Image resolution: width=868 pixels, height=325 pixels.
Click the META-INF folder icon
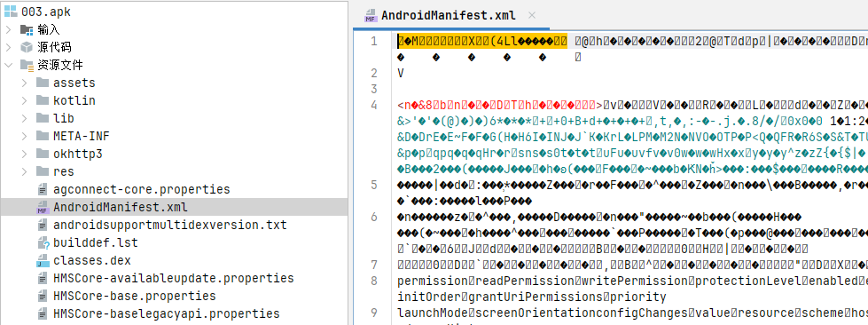[x=43, y=136]
